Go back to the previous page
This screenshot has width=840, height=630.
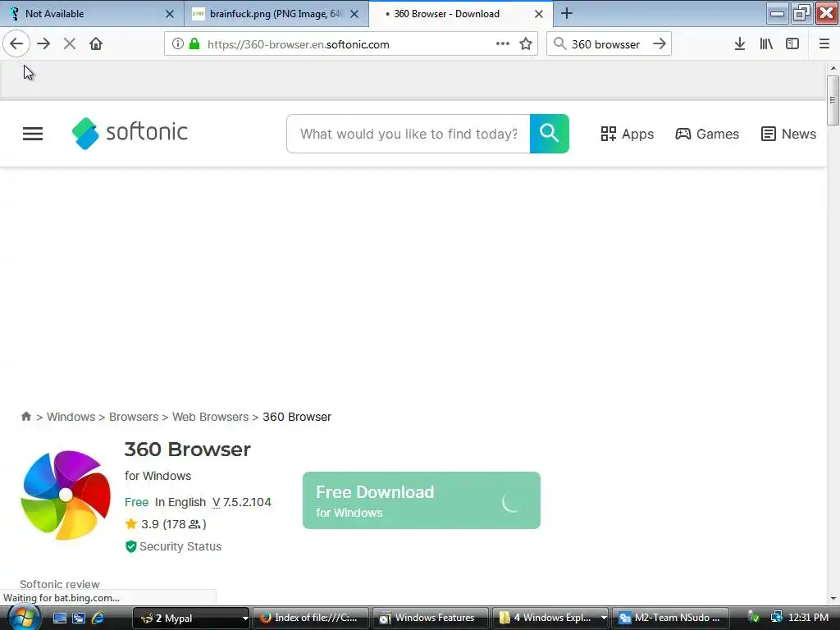point(16,43)
